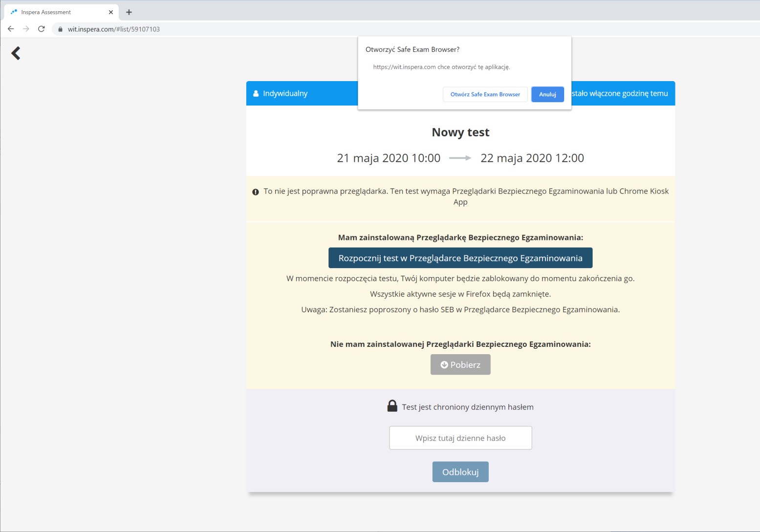The width and height of the screenshot is (760, 532).
Task: Click the warning exclamation icon
Action: point(255,192)
